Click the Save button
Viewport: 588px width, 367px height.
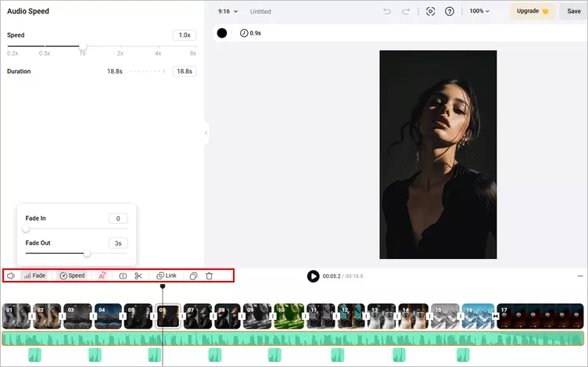[x=574, y=11]
